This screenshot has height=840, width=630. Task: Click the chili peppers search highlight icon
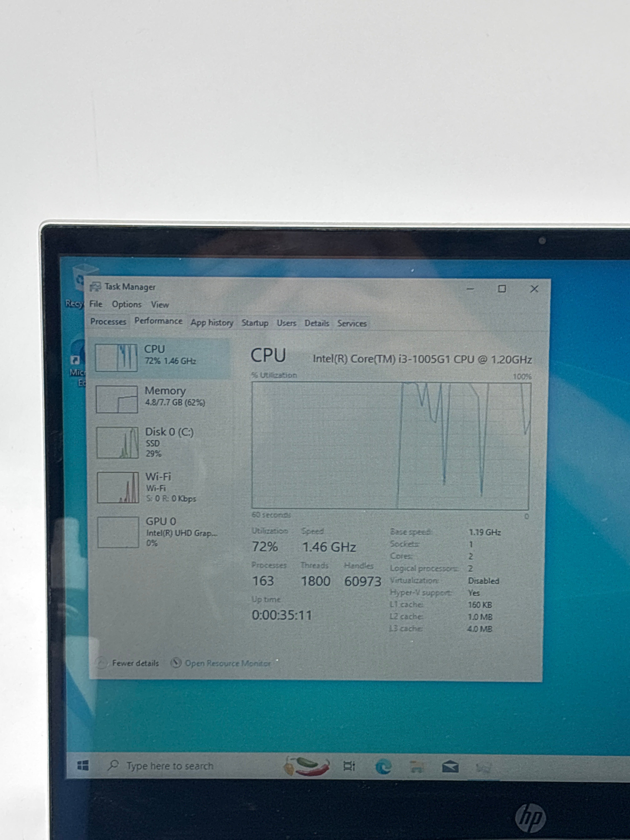(x=307, y=766)
